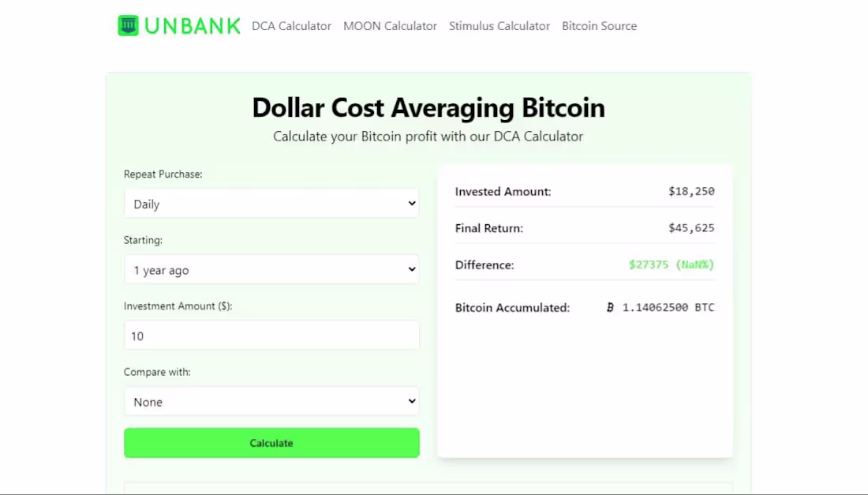Select Daily in the Repeat Purchase selector
Image resolution: width=868 pixels, height=495 pixels.
(x=271, y=203)
